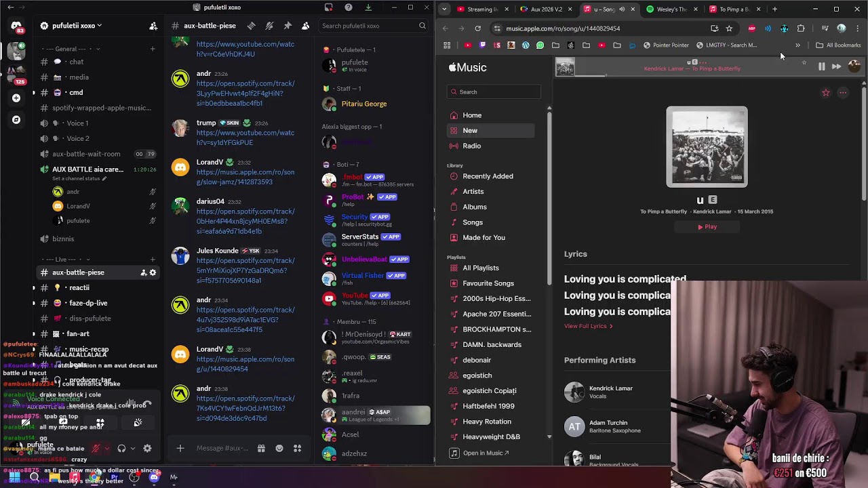This screenshot has width=868, height=488.
Task: Toggle microphone mute in Discord user panel
Action: coord(96,448)
